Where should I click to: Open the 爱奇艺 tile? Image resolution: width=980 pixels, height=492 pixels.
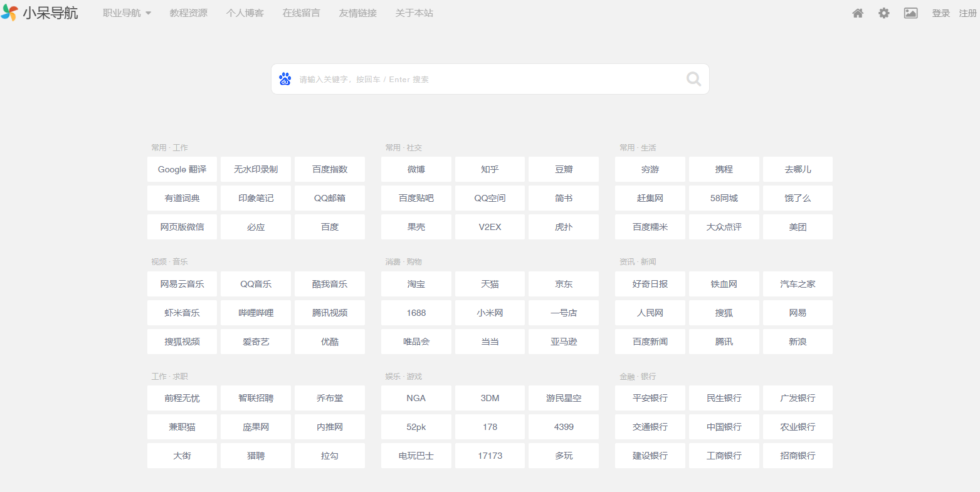coord(256,342)
